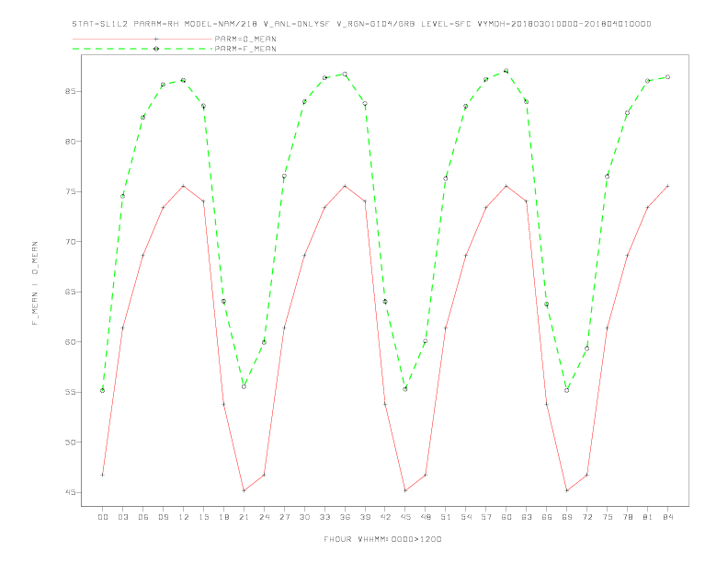Select the red O_MEAN trough marker at hour 21
The image size is (728, 563).
(244, 490)
